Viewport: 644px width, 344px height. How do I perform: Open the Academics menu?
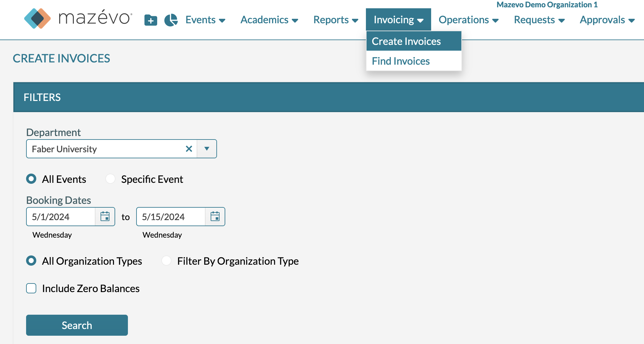[268, 20]
